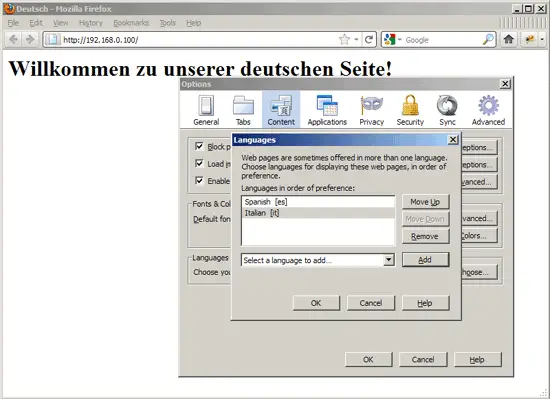Click the address bar URL field
550x399 pixels.
[200, 40]
